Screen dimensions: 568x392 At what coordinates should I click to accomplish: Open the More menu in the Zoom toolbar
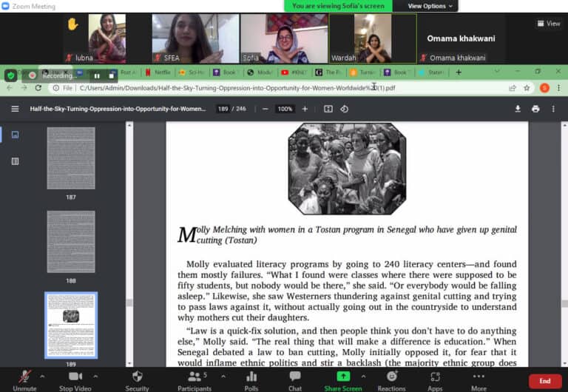pos(479,377)
